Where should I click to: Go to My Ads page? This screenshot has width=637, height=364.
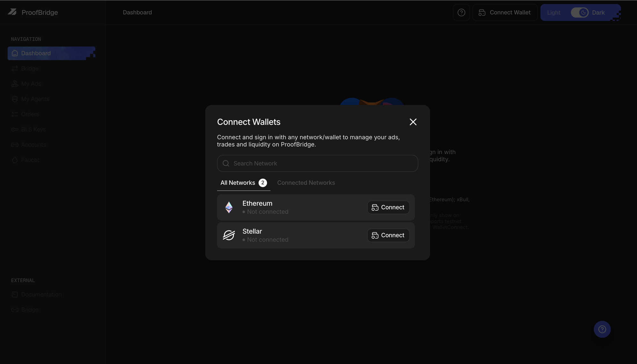[x=51, y=84]
